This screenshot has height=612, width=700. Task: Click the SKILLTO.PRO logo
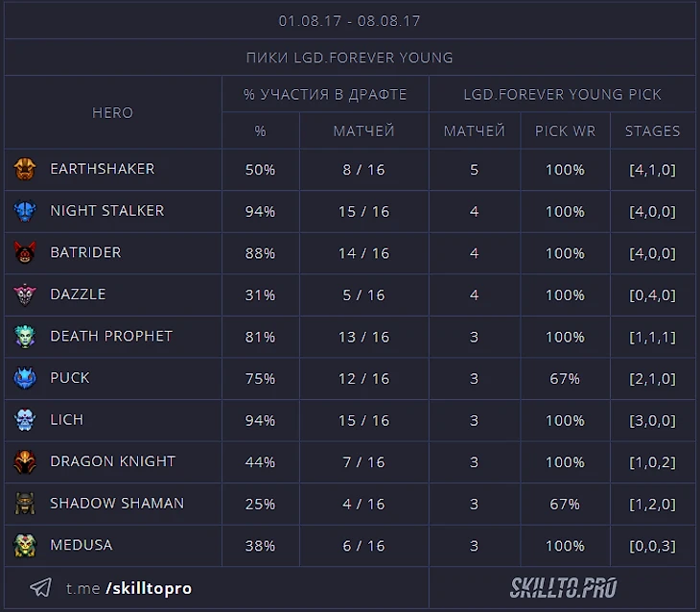562,588
